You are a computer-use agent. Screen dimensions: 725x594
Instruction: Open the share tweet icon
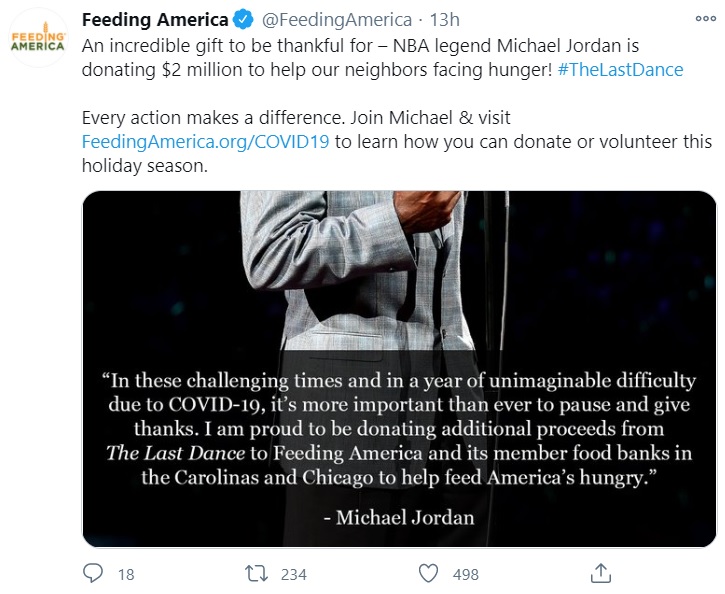click(600, 574)
